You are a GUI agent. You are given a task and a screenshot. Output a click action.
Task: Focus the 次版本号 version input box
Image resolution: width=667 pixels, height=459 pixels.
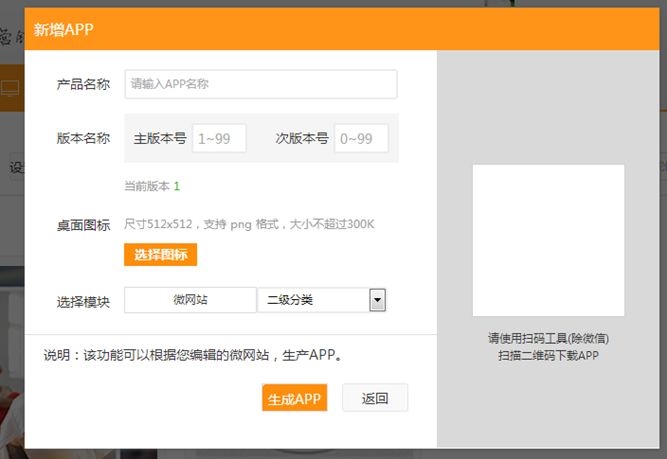click(x=361, y=139)
